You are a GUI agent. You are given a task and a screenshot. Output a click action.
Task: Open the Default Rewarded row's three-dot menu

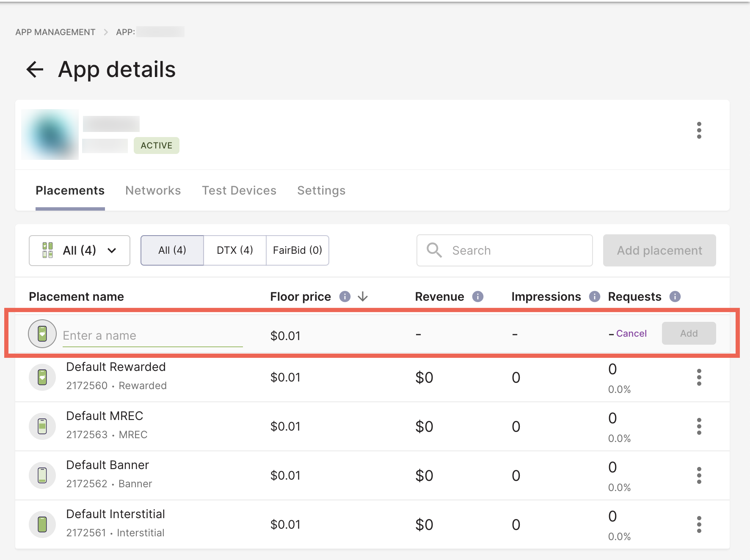pyautogui.click(x=699, y=377)
